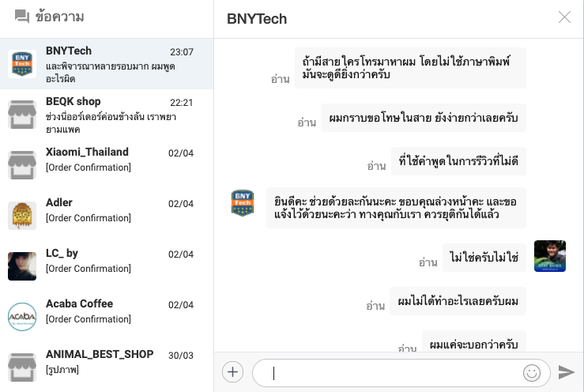This screenshot has width=584, height=392.
Task: Open the emoji smiley picker
Action: (531, 372)
